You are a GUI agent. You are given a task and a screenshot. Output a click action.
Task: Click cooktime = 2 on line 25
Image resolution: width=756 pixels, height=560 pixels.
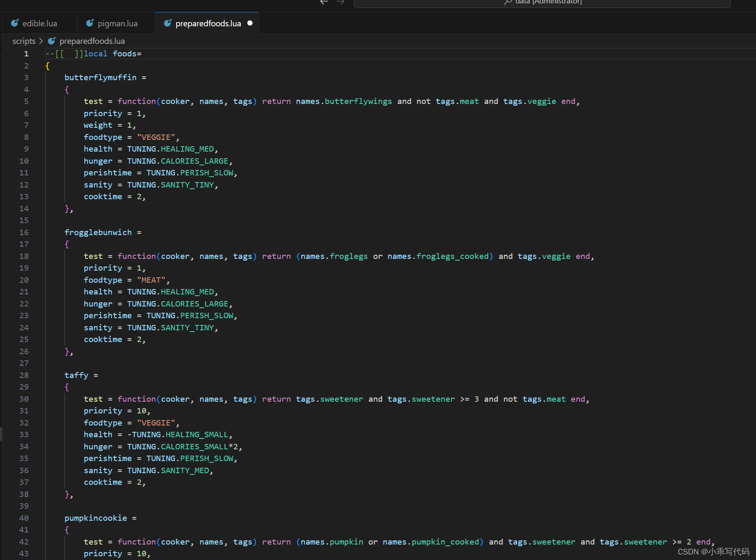pyautogui.click(x=112, y=340)
